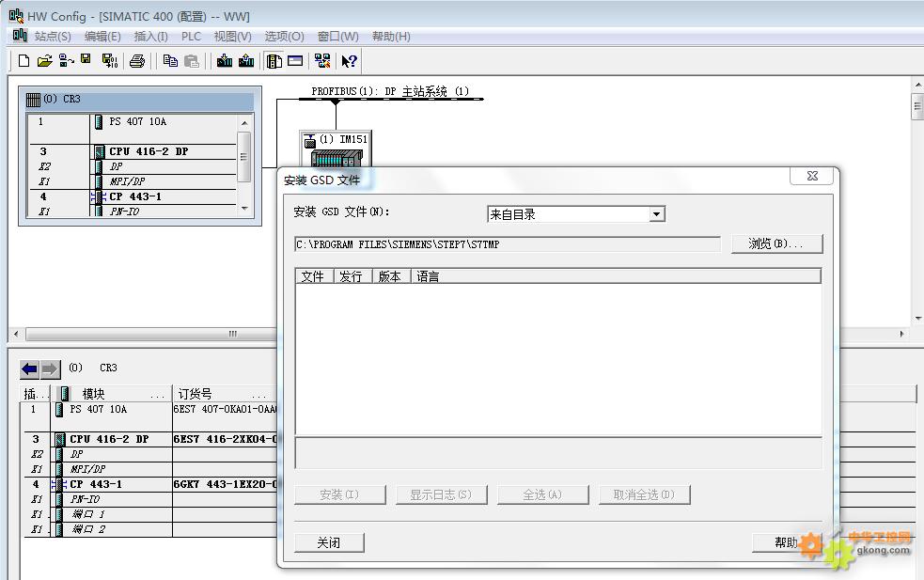Open the 站点(S) menu

53,37
